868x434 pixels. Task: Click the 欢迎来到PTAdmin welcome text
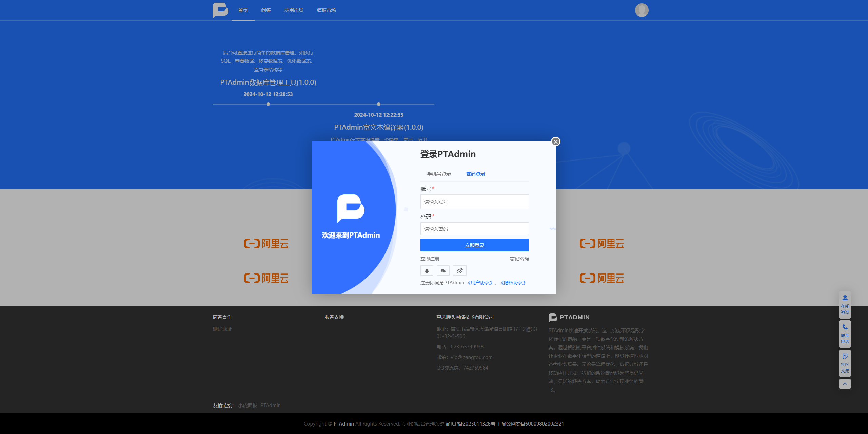tap(351, 235)
